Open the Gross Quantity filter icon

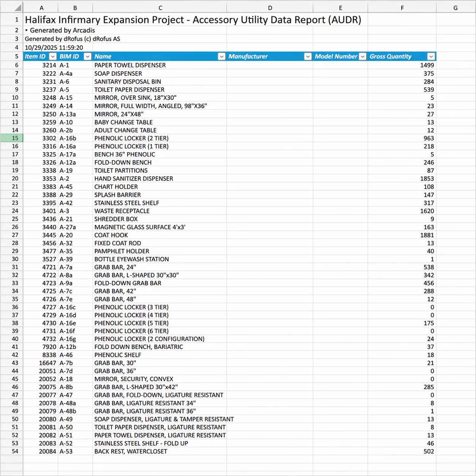point(431,56)
